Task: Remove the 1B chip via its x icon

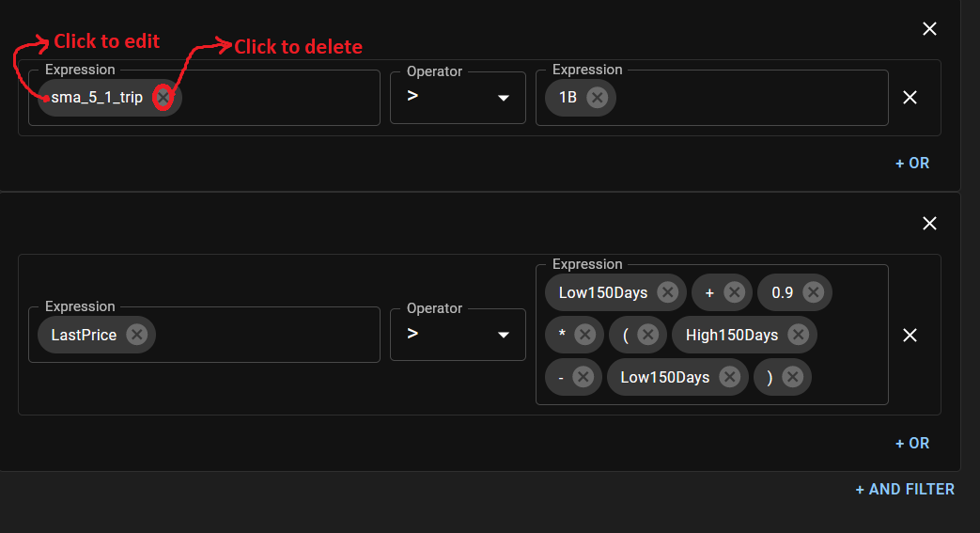Action: coord(598,98)
